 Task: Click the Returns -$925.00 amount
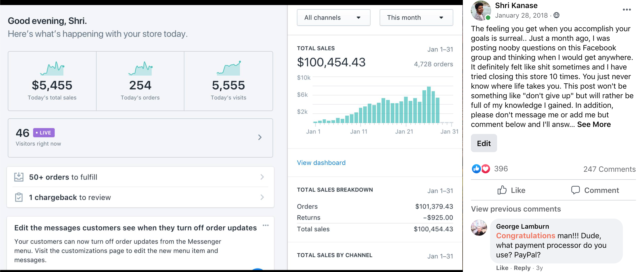(438, 218)
